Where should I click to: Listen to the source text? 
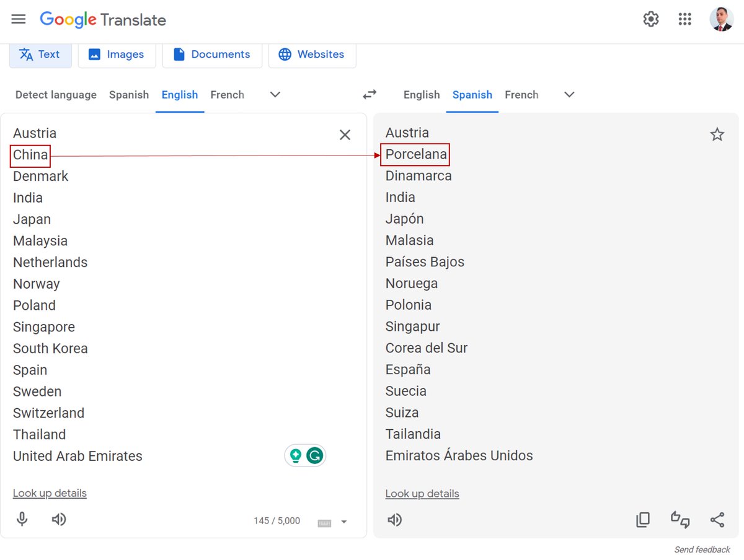coord(59,519)
